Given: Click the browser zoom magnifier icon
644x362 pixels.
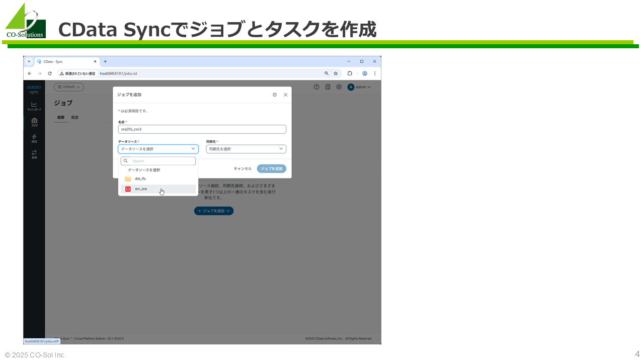Looking at the screenshot, I should tap(327, 73).
